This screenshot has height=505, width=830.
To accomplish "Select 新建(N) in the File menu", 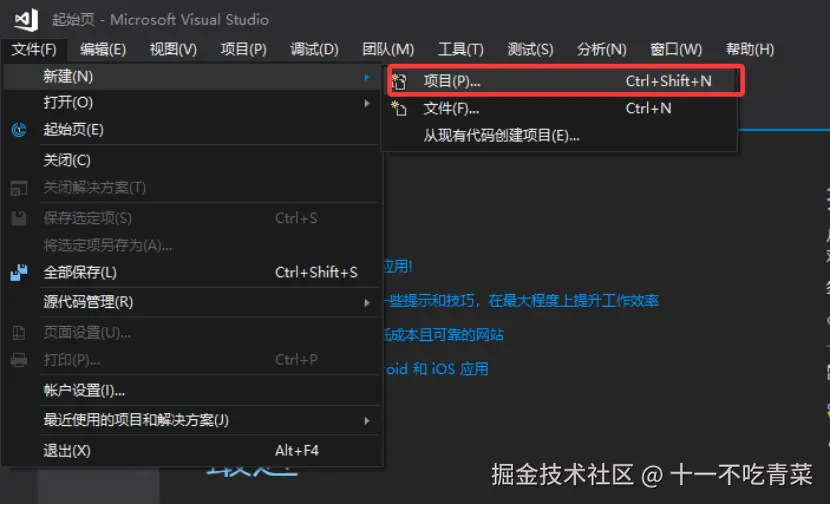I will pos(192,77).
